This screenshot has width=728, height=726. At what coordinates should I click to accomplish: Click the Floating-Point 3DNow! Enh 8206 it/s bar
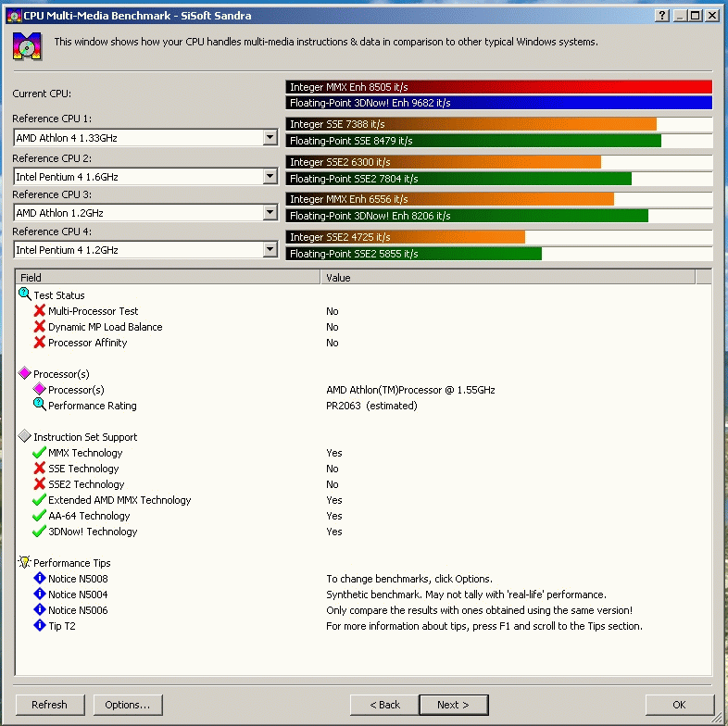(x=467, y=216)
